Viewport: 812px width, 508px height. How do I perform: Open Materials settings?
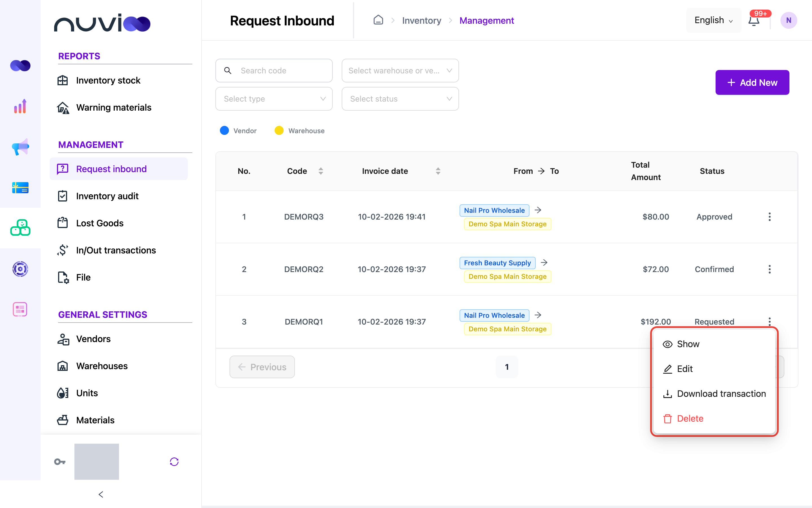(x=119, y=420)
